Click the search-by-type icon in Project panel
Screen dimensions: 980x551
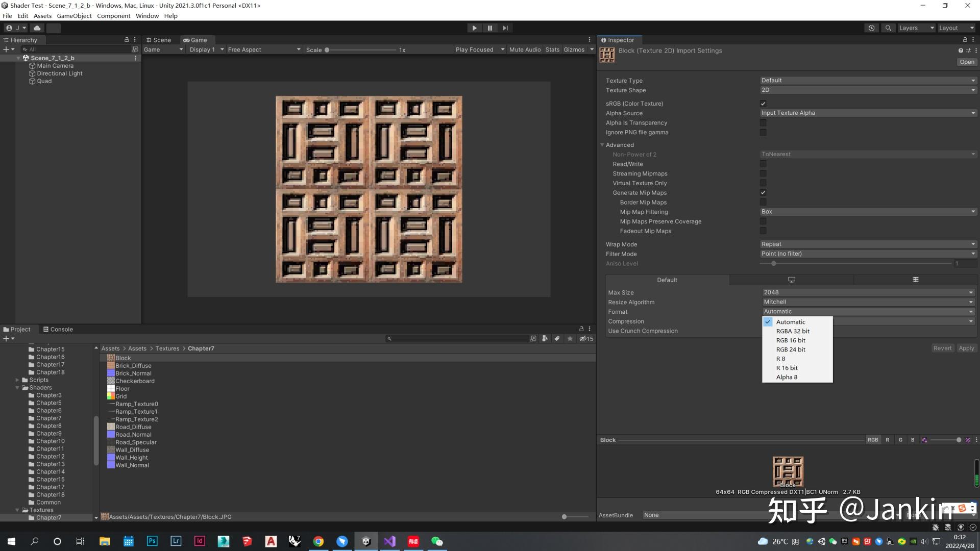coord(545,338)
